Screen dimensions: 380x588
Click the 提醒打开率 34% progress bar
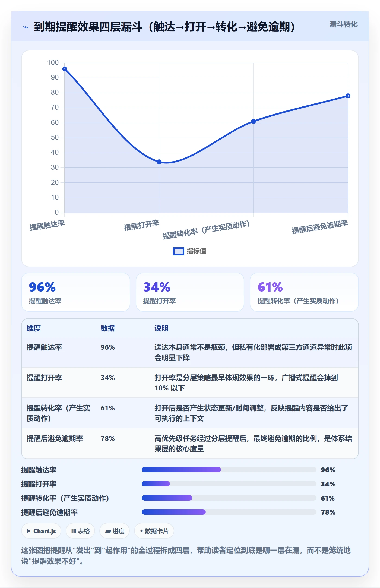pos(229,484)
